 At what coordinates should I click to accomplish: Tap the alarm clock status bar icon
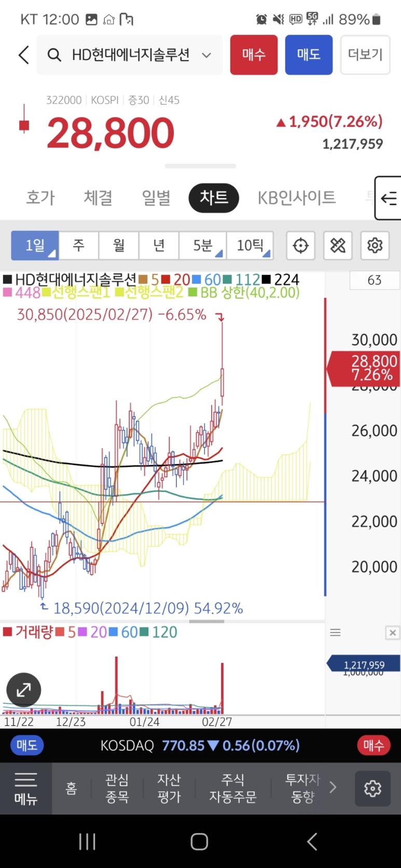pyautogui.click(x=261, y=20)
